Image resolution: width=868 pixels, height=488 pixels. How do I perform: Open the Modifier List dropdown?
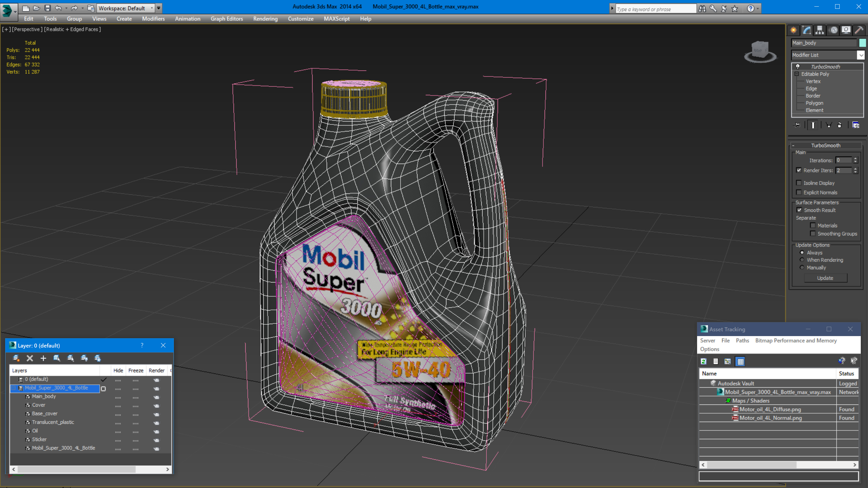click(x=861, y=55)
